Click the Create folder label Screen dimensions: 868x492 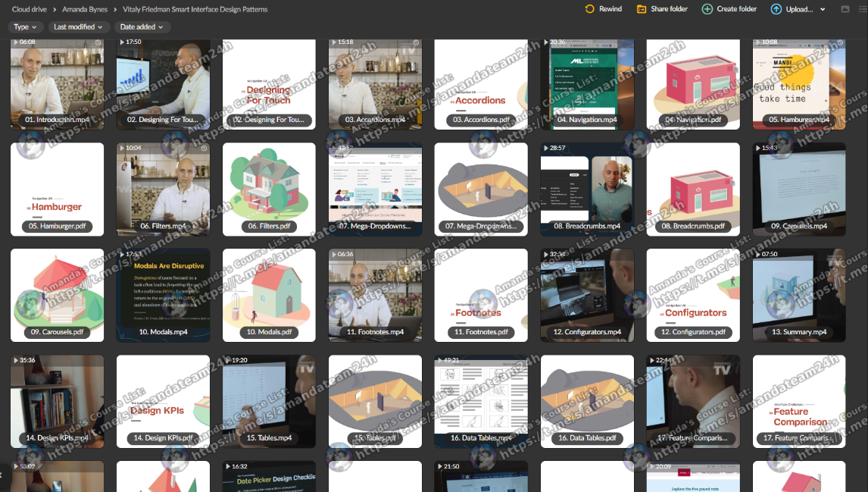pyautogui.click(x=736, y=9)
